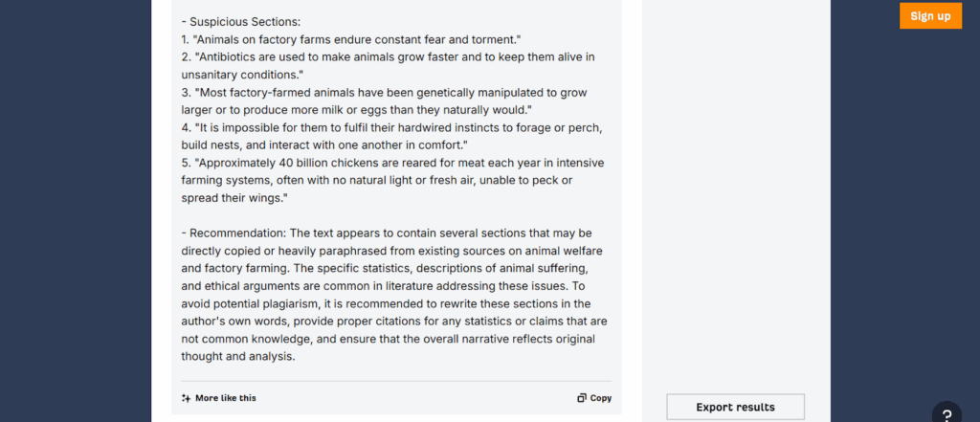Click the line mentioning more milk or eggs

356,110
